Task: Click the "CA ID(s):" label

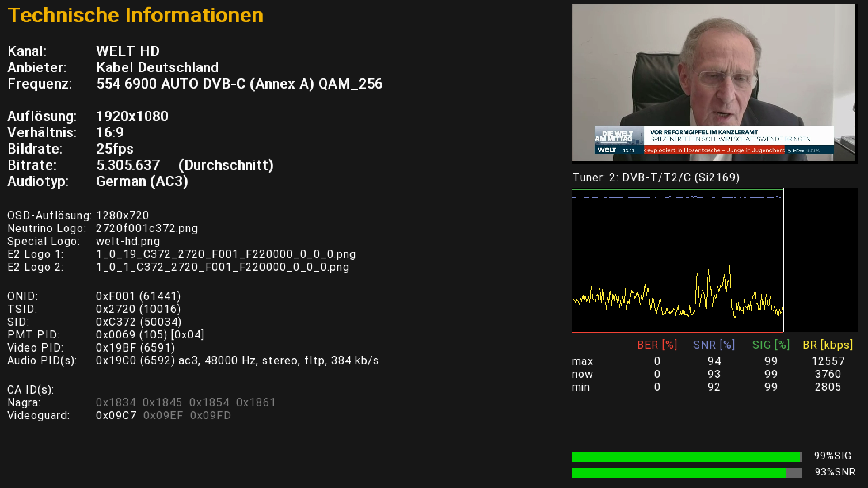Action: click(31, 390)
